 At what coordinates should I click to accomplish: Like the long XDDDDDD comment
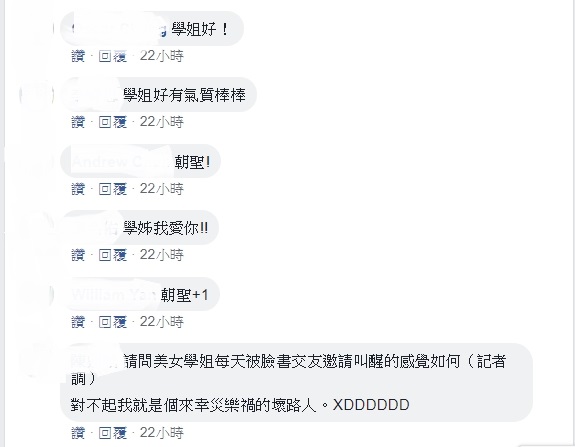point(78,433)
